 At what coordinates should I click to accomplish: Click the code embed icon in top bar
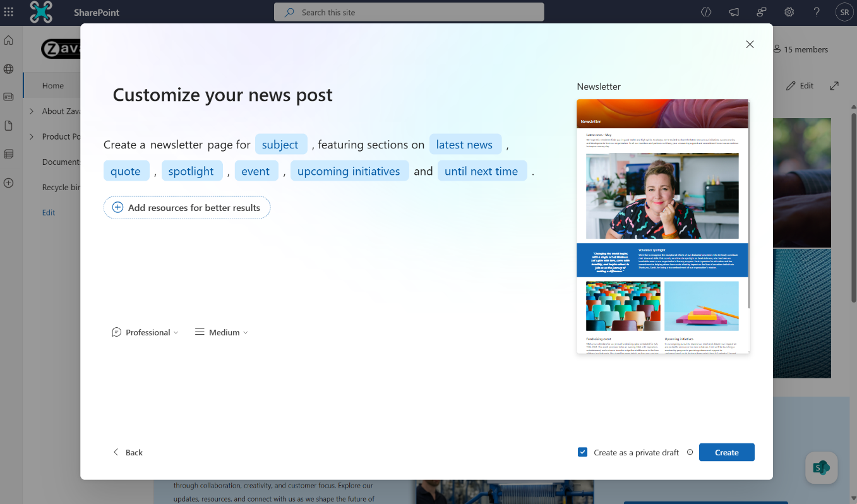coord(705,12)
